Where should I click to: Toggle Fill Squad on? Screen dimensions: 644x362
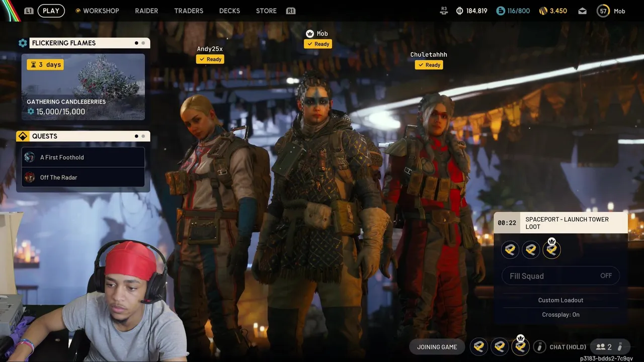pos(560,276)
